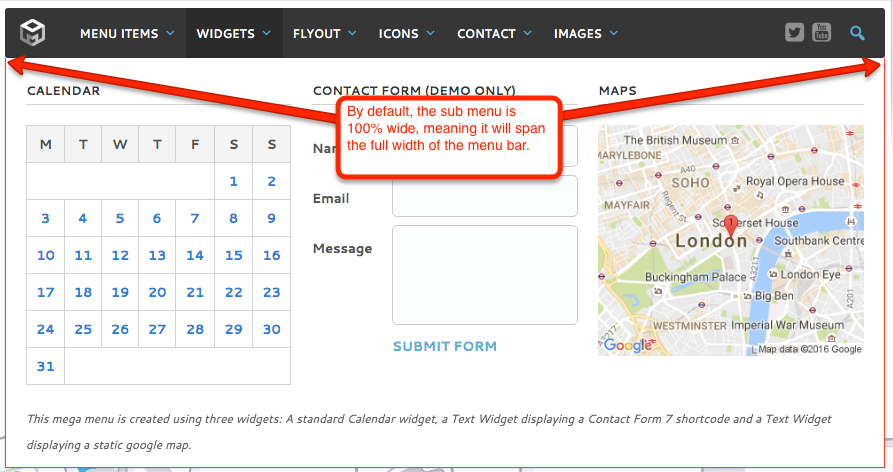Expand the Menu Items dropdown arrow
The height and width of the screenshot is (472, 893).
pos(170,33)
